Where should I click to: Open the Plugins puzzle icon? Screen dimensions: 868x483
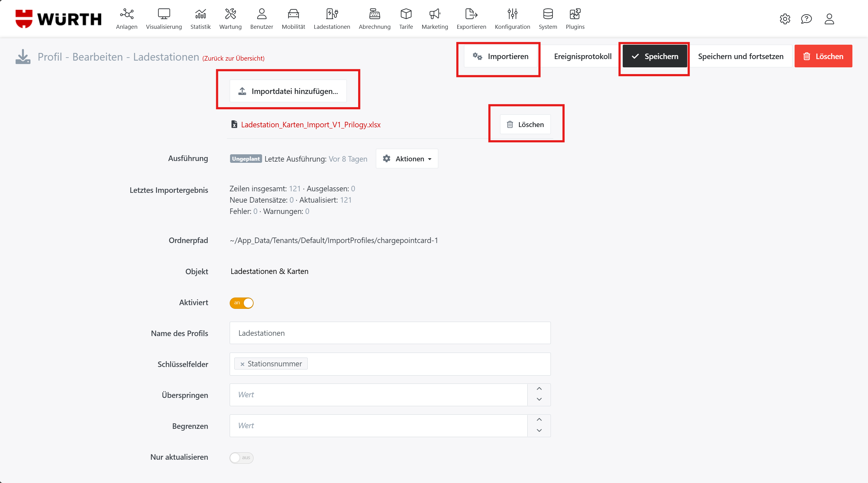click(x=575, y=14)
